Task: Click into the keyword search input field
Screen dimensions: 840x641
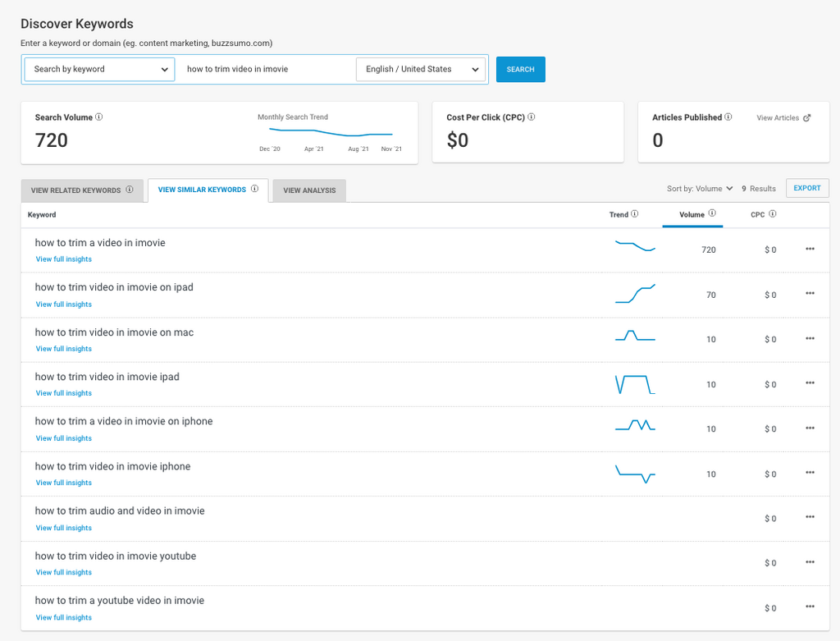Action: click(264, 70)
